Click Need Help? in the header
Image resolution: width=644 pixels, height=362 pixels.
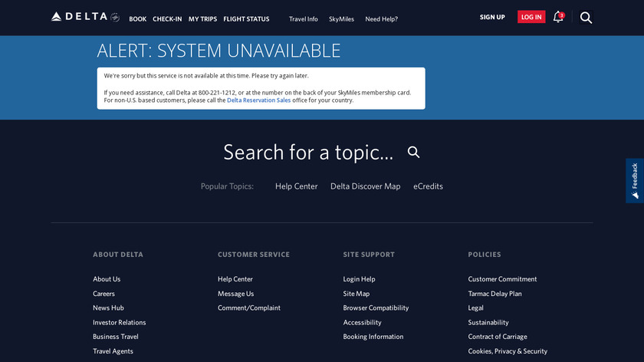coord(382,19)
